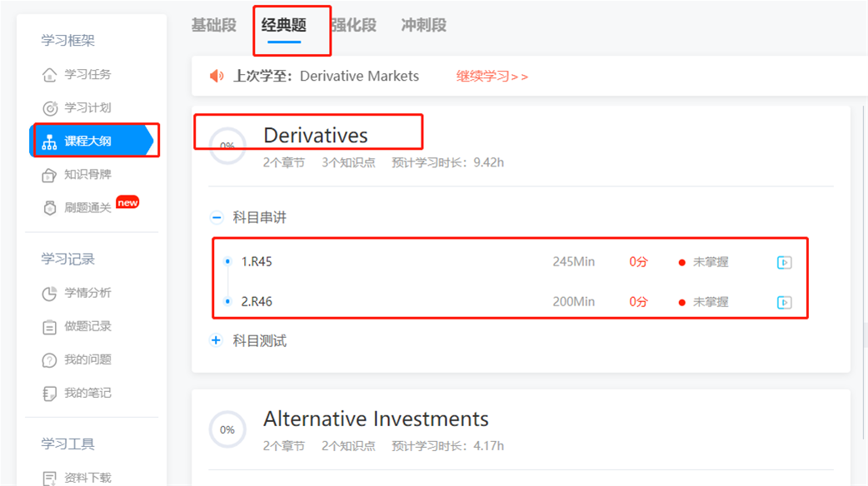Select 课程大纲 hierarchy icon in sidebar
Viewport: 868px width, 486px height.
click(x=49, y=142)
